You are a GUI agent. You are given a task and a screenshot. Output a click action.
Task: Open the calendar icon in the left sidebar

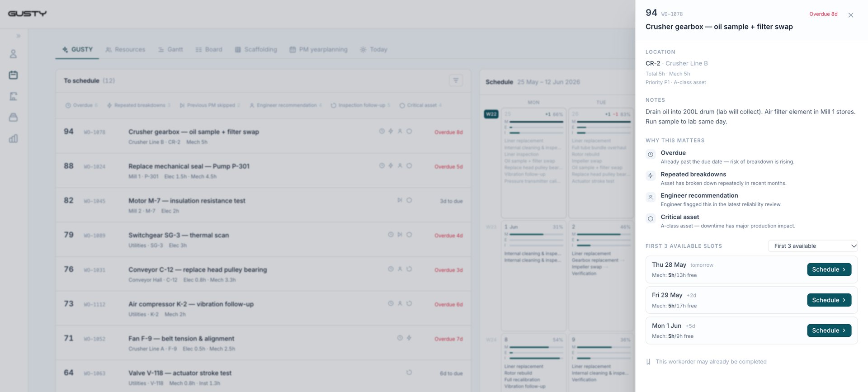pyautogui.click(x=14, y=75)
